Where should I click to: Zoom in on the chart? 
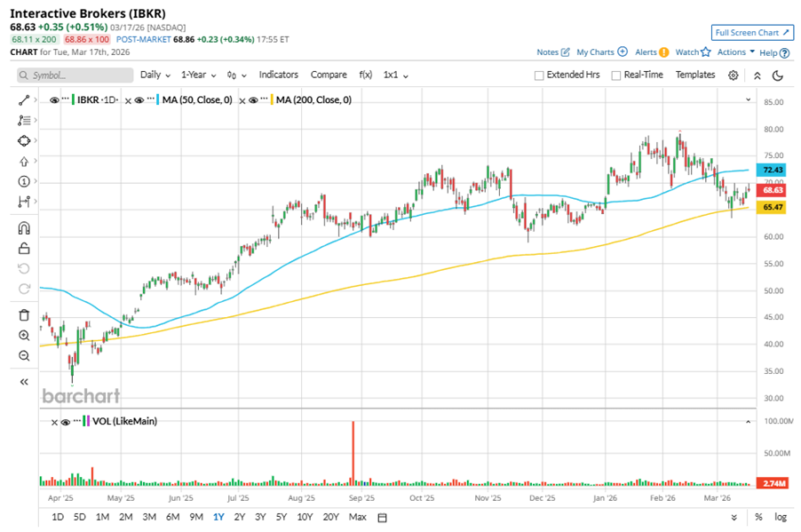[24, 335]
